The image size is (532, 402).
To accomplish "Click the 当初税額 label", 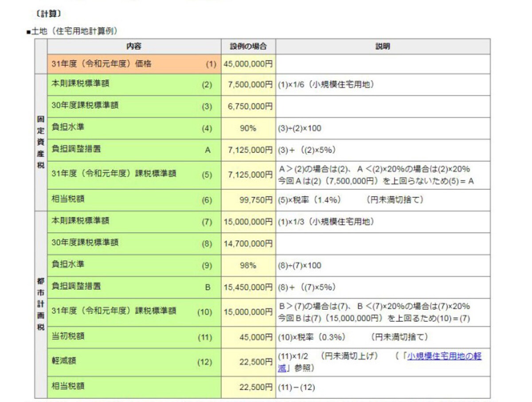I will pyautogui.click(x=68, y=336).
